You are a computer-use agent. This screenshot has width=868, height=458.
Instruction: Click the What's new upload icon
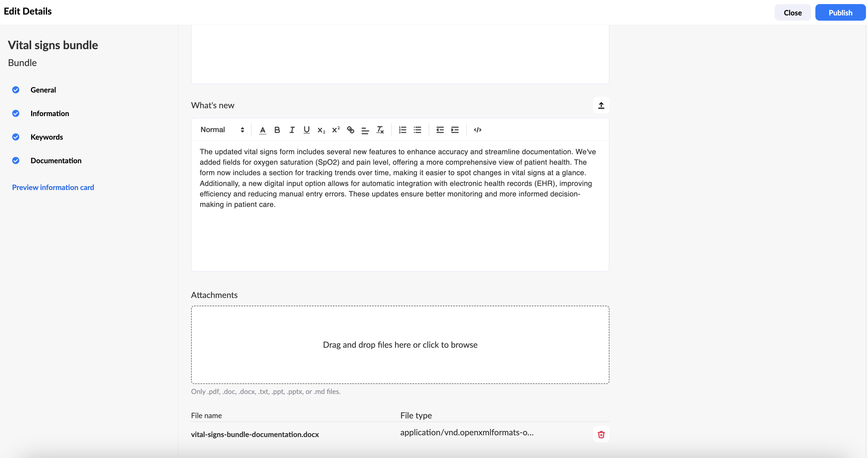[601, 105]
